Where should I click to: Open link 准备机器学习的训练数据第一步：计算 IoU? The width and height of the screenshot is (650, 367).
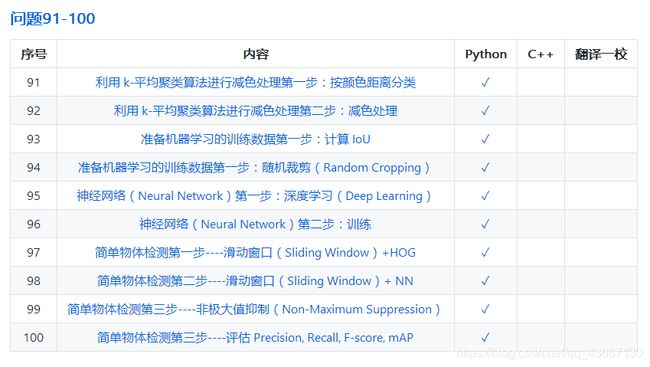pos(255,139)
